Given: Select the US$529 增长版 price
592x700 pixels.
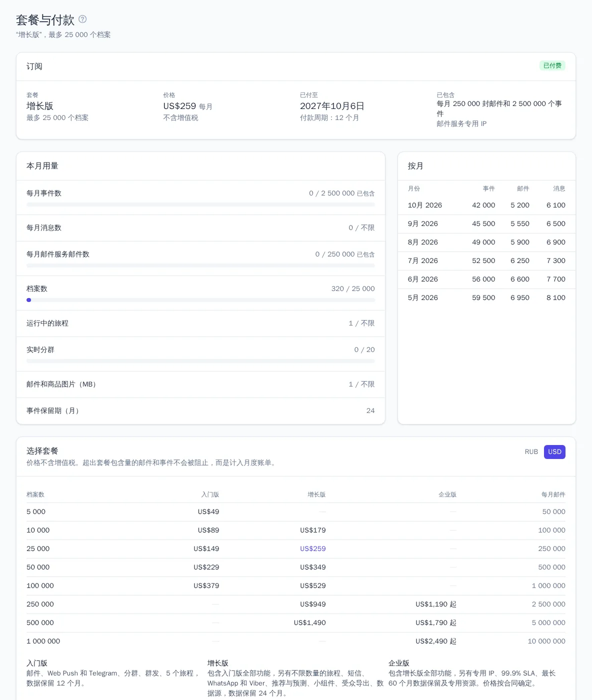Looking at the screenshot, I should pyautogui.click(x=313, y=585).
